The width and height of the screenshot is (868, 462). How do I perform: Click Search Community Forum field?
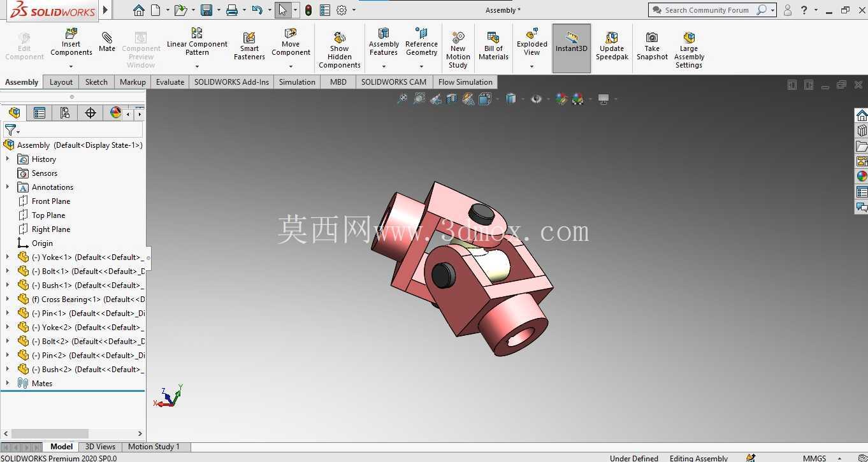click(x=707, y=10)
